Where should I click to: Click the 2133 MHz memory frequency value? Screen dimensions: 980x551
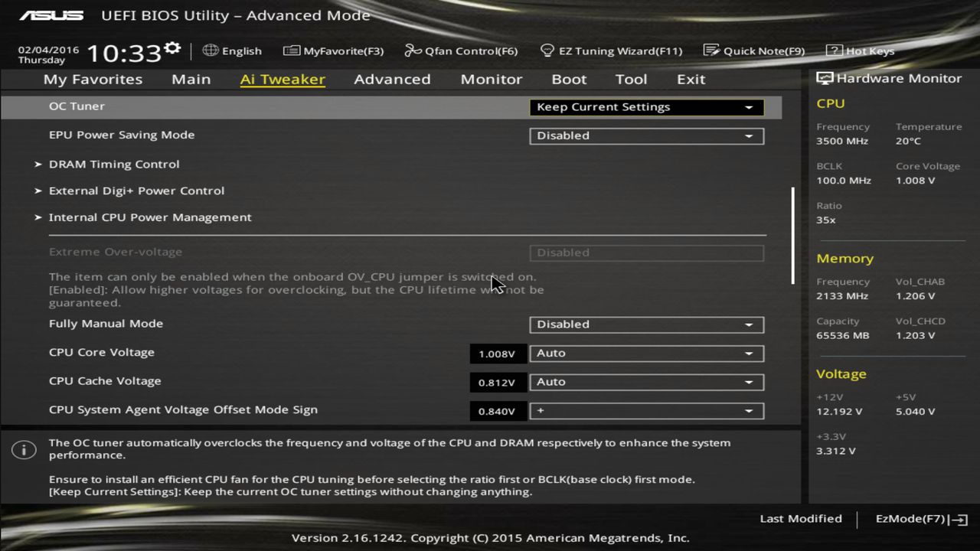coord(842,296)
